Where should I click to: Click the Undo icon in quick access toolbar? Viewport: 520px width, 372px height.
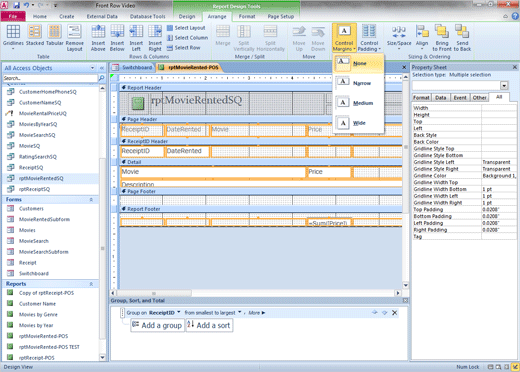pos(26,5)
